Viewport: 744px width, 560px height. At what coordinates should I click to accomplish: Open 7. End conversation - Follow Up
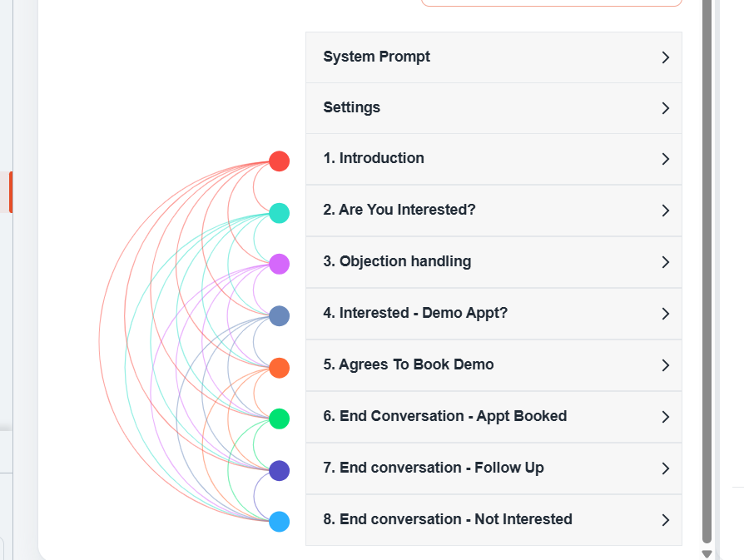[x=494, y=468]
